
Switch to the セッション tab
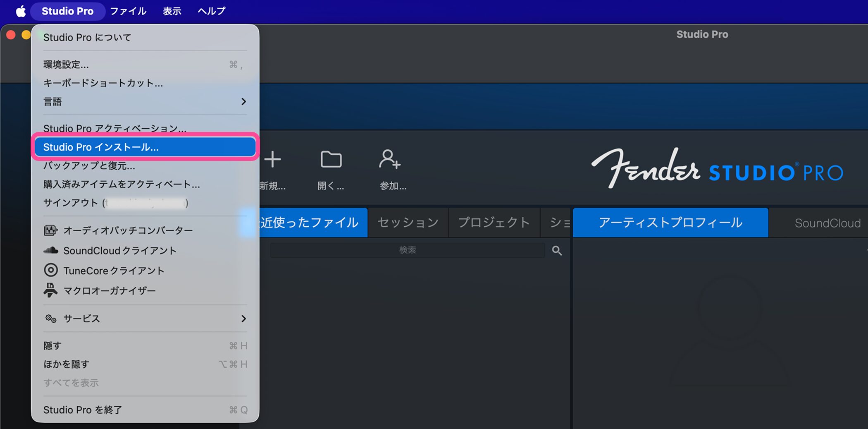(x=408, y=223)
